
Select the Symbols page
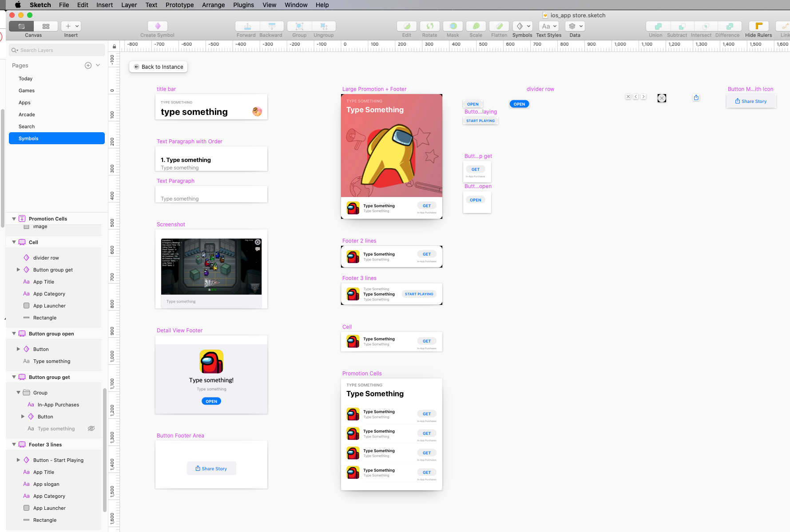click(x=57, y=138)
